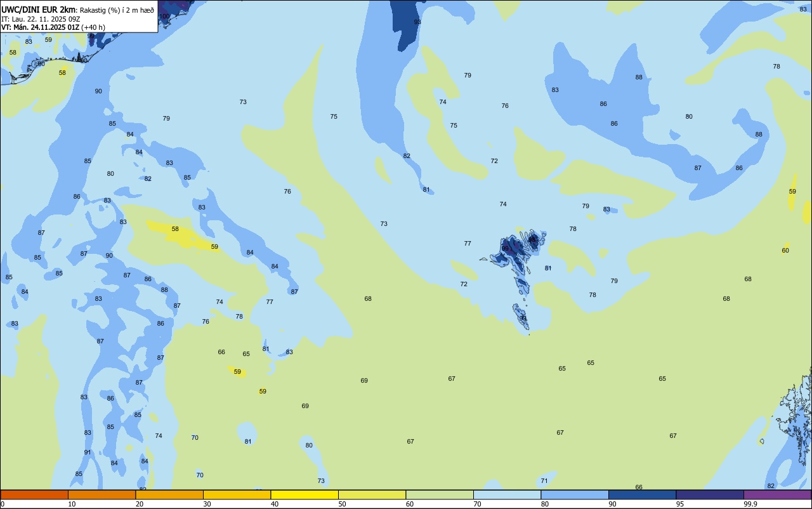
Task: Click the legend tick label 40
Action: point(274,504)
